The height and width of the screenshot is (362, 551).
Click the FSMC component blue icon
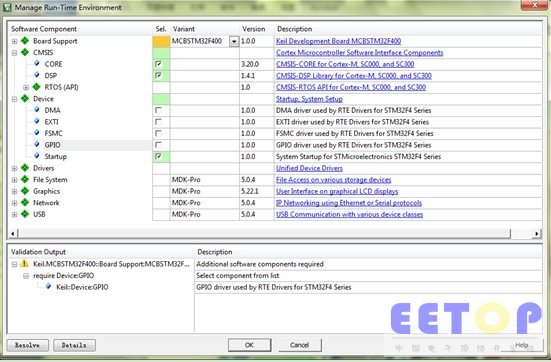(37, 133)
